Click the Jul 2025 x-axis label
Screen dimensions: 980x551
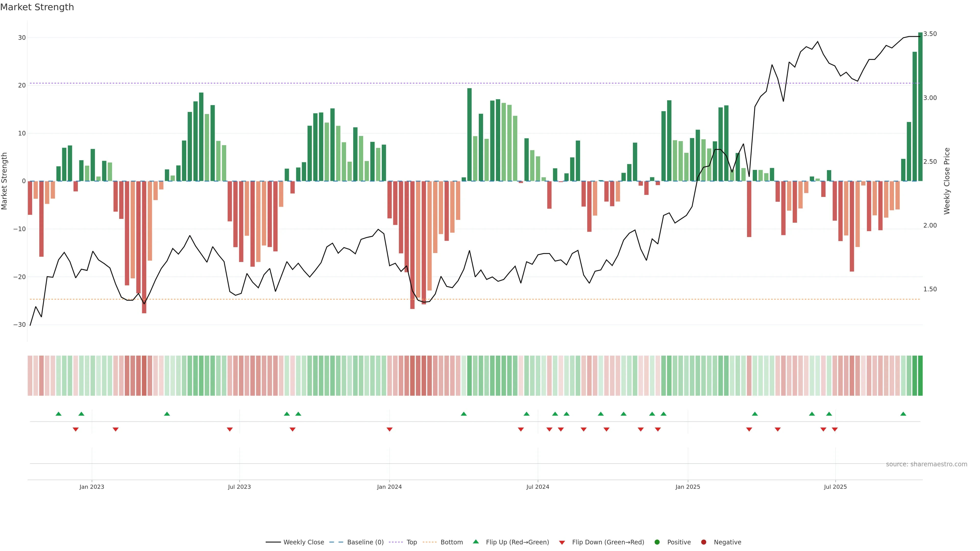coord(835,487)
